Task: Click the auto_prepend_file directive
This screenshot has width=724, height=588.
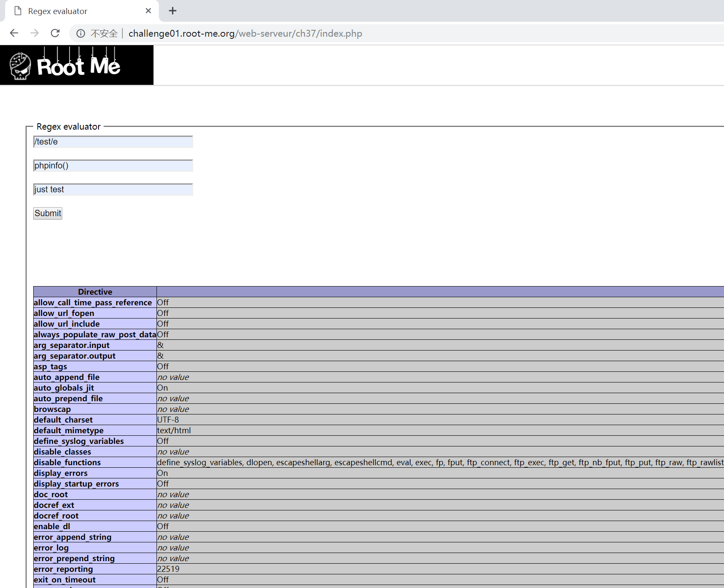Action: pyautogui.click(x=68, y=398)
